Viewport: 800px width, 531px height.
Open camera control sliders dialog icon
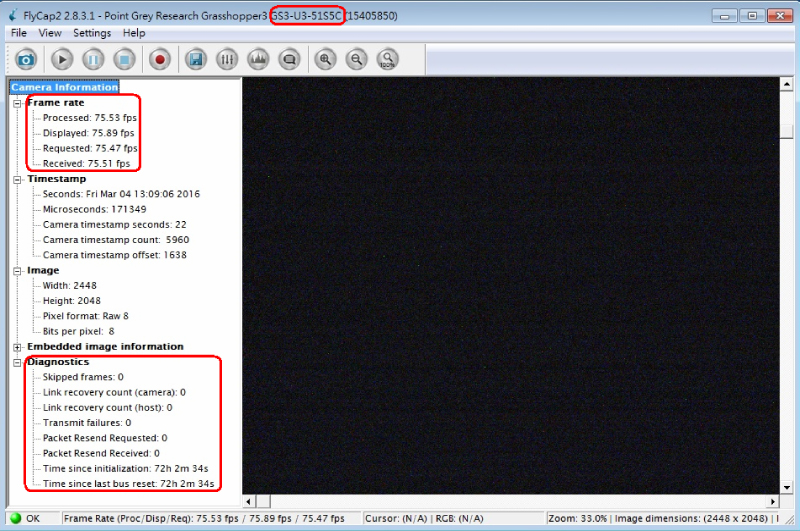coord(227,59)
